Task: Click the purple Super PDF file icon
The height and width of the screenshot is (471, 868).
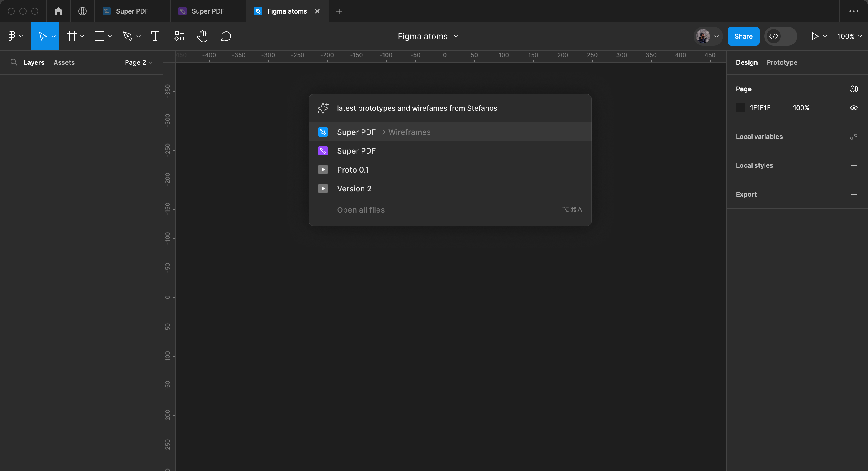Action: pyautogui.click(x=323, y=151)
